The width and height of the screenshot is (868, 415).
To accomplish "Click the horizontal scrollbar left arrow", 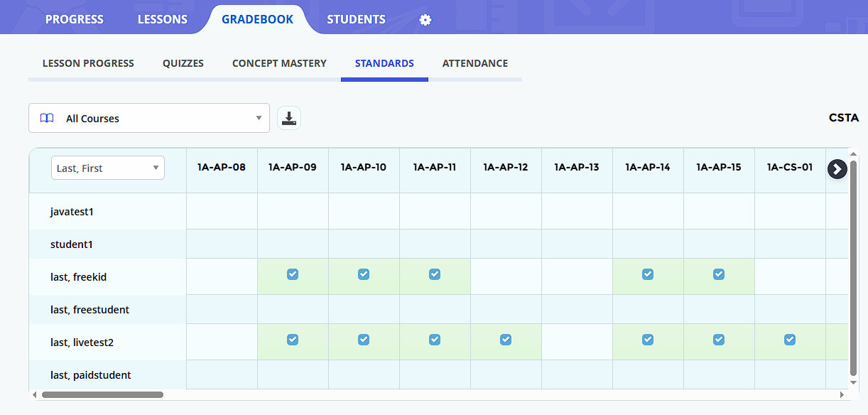I will [x=33, y=394].
